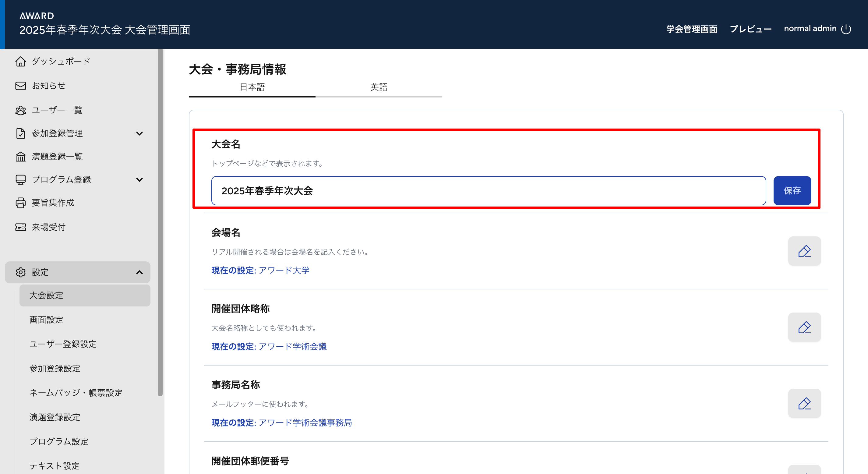This screenshot has width=868, height=474.
Task: Expand the 参加登録管理 chevron
Action: [x=139, y=133]
